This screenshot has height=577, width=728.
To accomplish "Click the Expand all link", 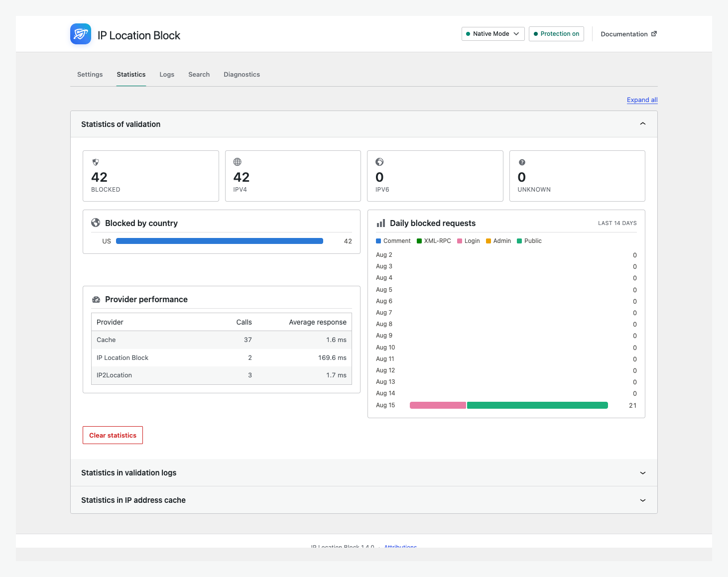I will tap(642, 100).
